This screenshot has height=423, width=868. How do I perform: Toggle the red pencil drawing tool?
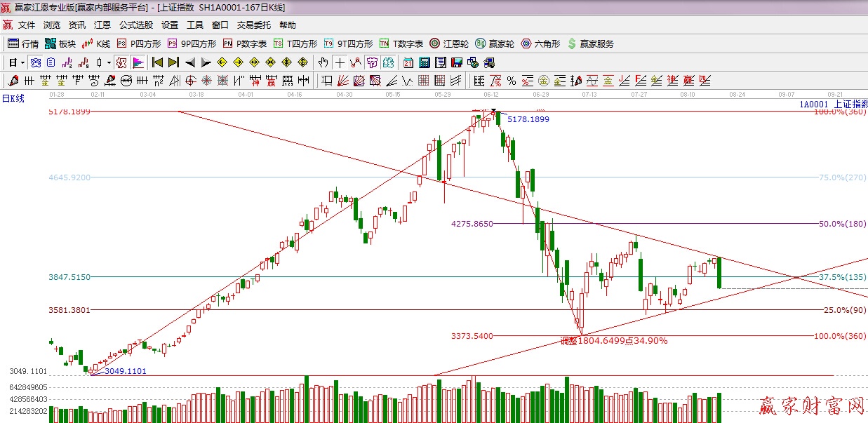13,81
